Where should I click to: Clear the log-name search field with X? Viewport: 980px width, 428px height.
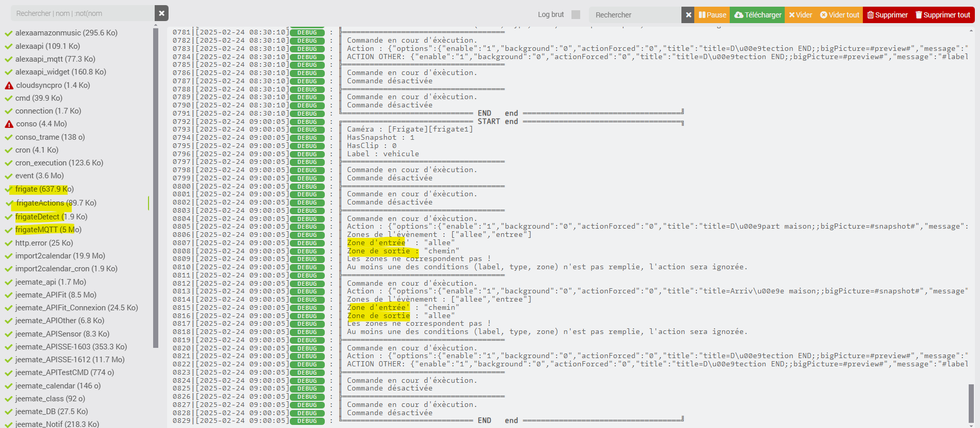tap(161, 13)
